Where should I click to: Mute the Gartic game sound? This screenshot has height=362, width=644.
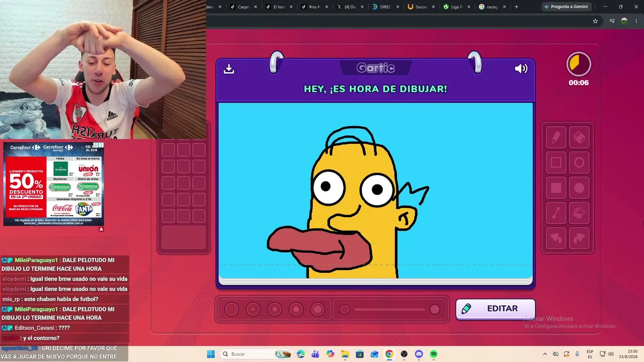521,69
